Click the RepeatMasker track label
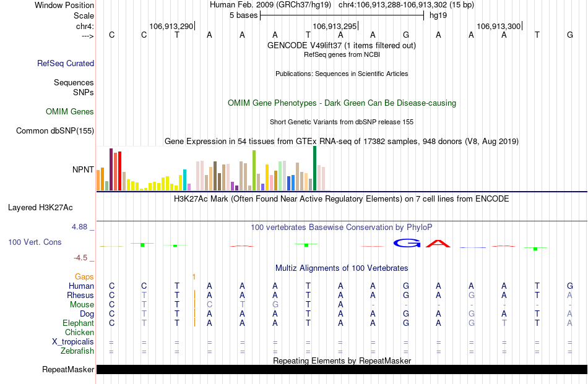The width and height of the screenshot is (588, 384). coord(68,369)
